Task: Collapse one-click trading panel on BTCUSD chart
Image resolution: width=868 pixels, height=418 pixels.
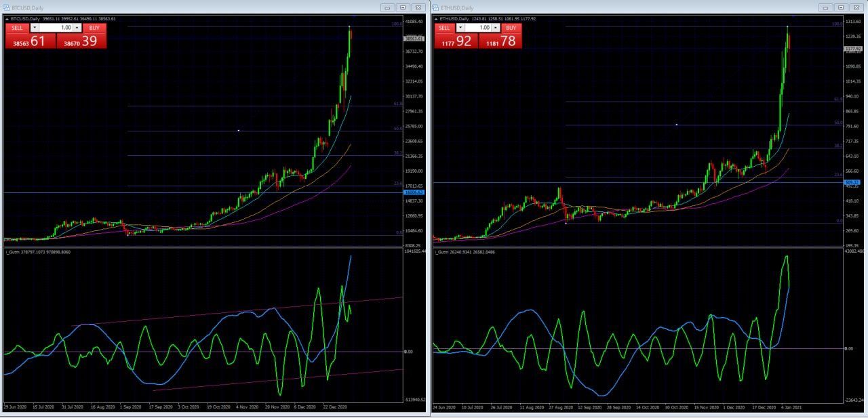Action: 7,19
